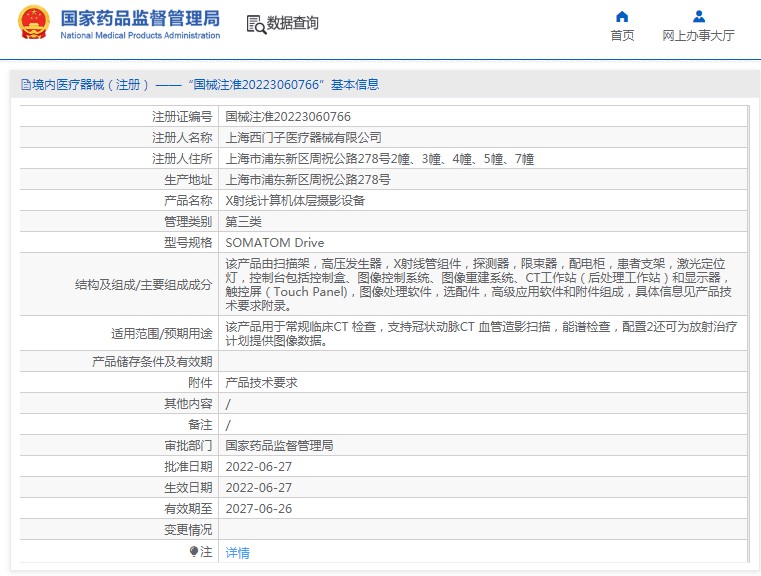
Task: Click the 数据查询 heading text
Action: [x=293, y=23]
